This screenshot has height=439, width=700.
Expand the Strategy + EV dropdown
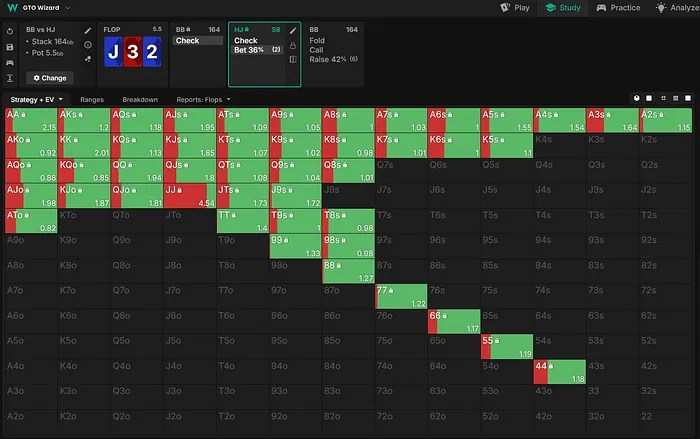[x=37, y=100]
